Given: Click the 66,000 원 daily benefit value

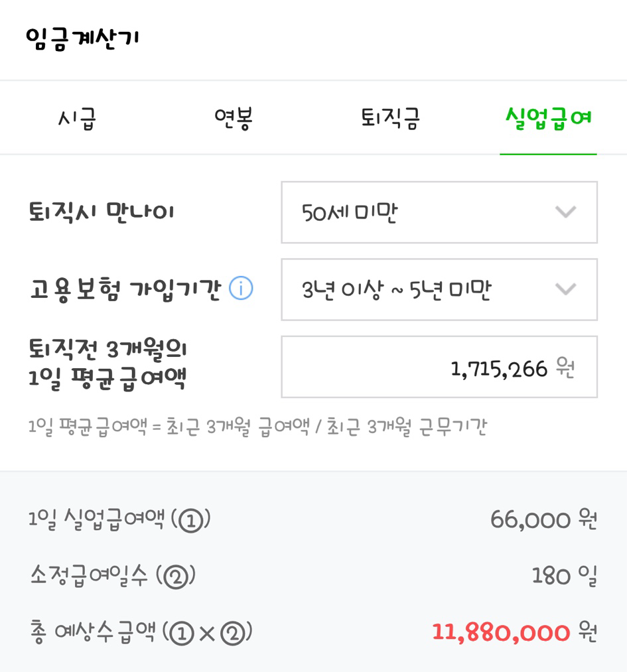Looking at the screenshot, I should (x=543, y=519).
